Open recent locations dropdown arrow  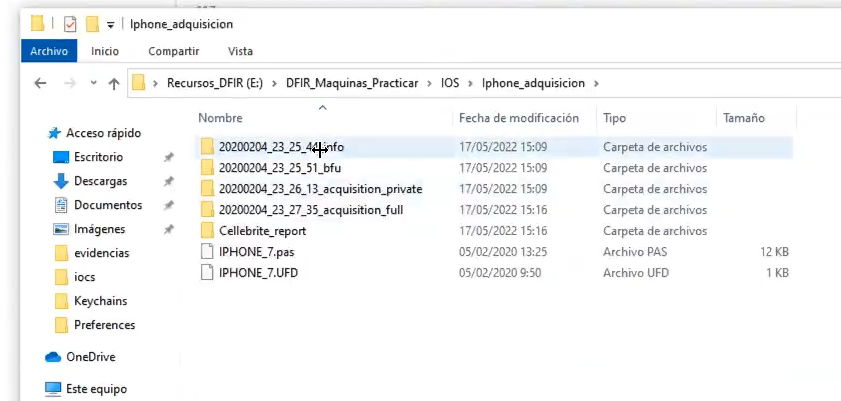(94, 83)
